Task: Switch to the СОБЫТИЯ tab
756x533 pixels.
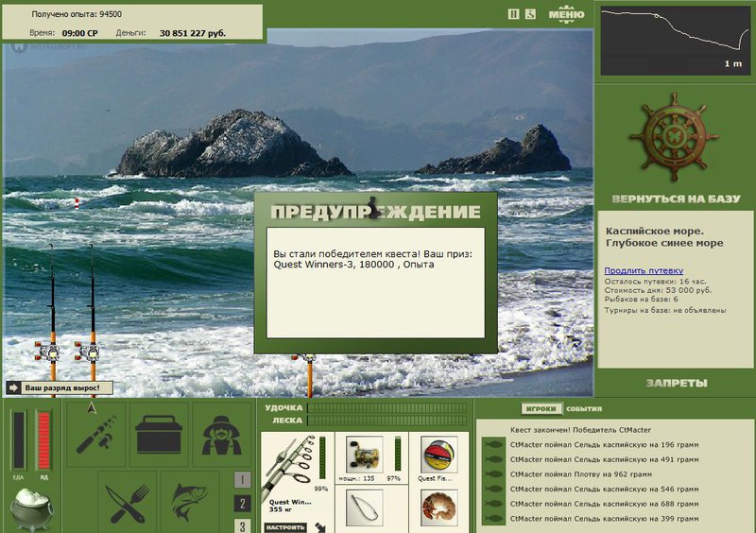Action: pyautogui.click(x=584, y=408)
